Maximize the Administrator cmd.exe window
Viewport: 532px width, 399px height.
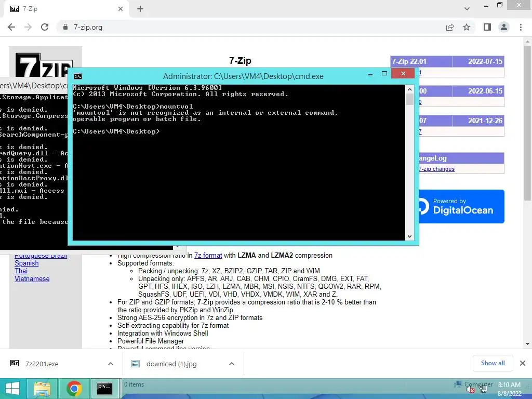pyautogui.click(x=384, y=73)
